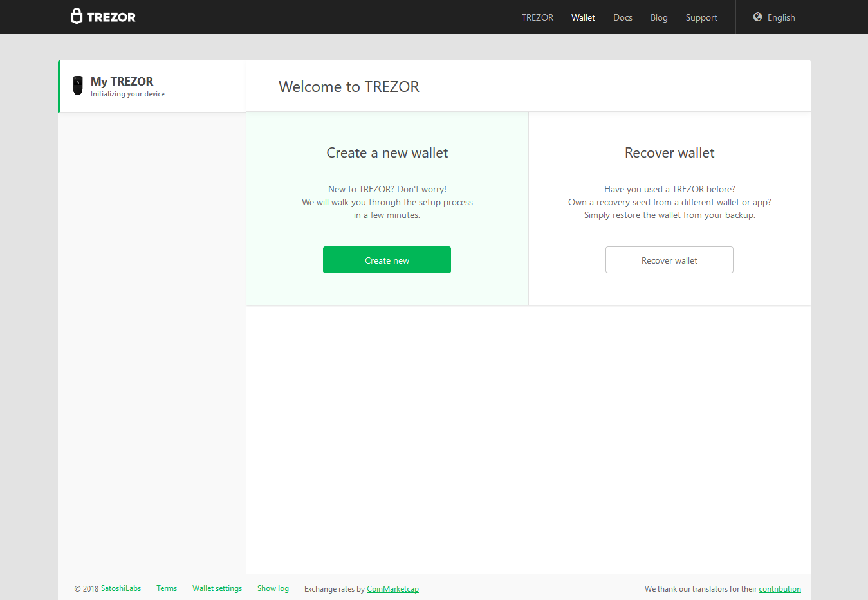Click the Create a new wallet heading
The width and height of the screenshot is (868, 600).
387,153
